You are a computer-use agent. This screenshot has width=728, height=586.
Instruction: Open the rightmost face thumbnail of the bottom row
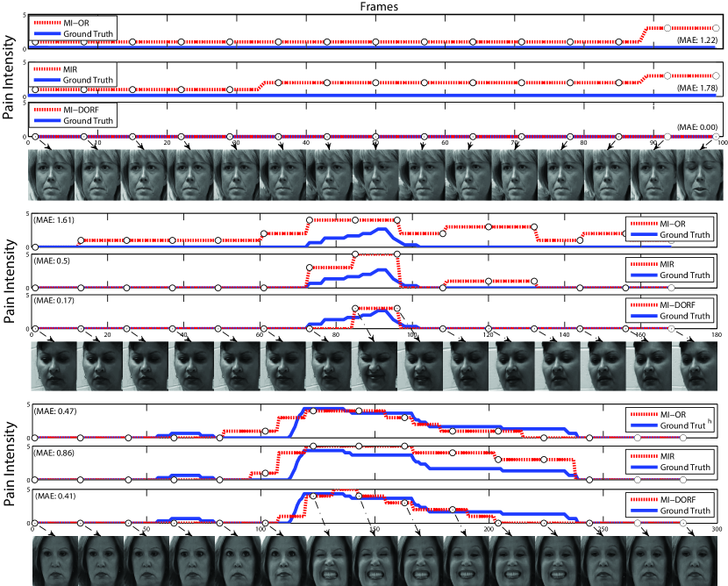(695, 561)
